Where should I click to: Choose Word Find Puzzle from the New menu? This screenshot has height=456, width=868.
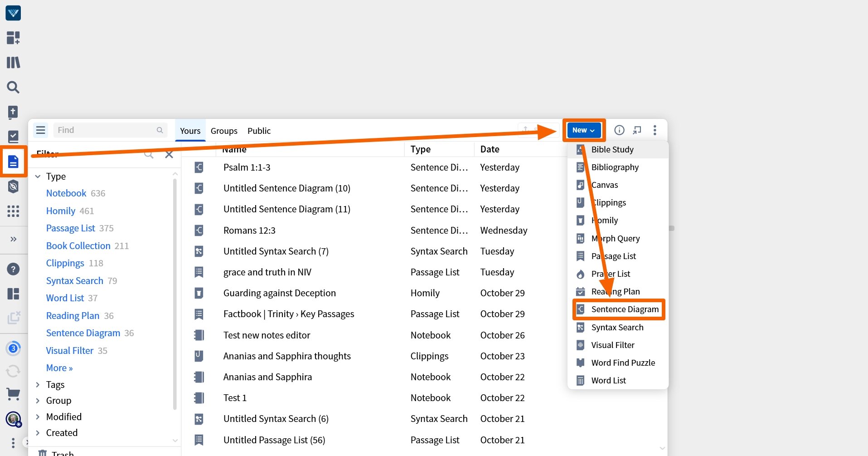pos(618,363)
